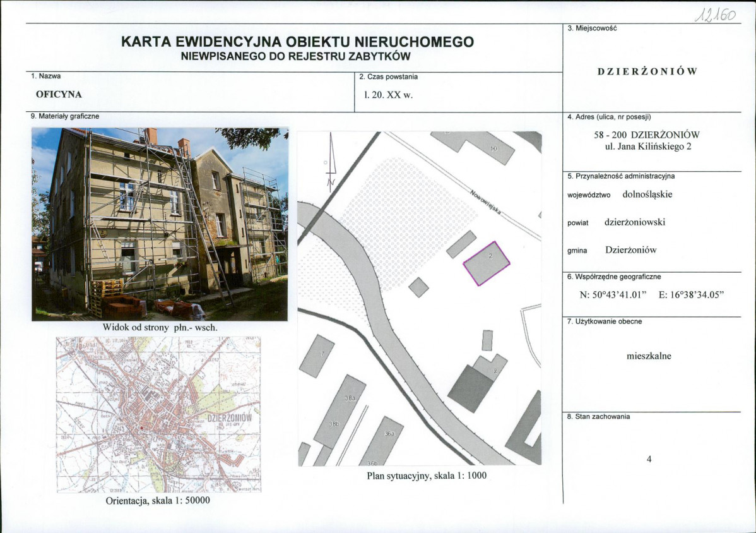Select the postal line '58 - 200 DZIERŻONIÓW'
756x533 pixels.
click(x=647, y=135)
